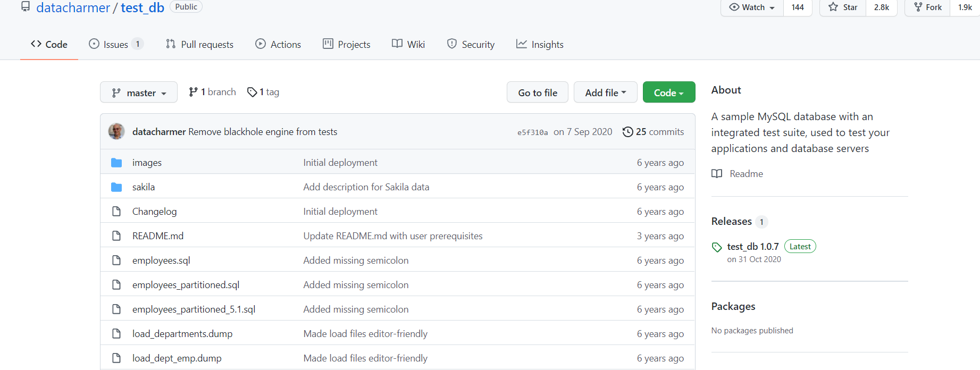The height and width of the screenshot is (370, 980).
Task: View the 1 branch link
Action: (212, 92)
